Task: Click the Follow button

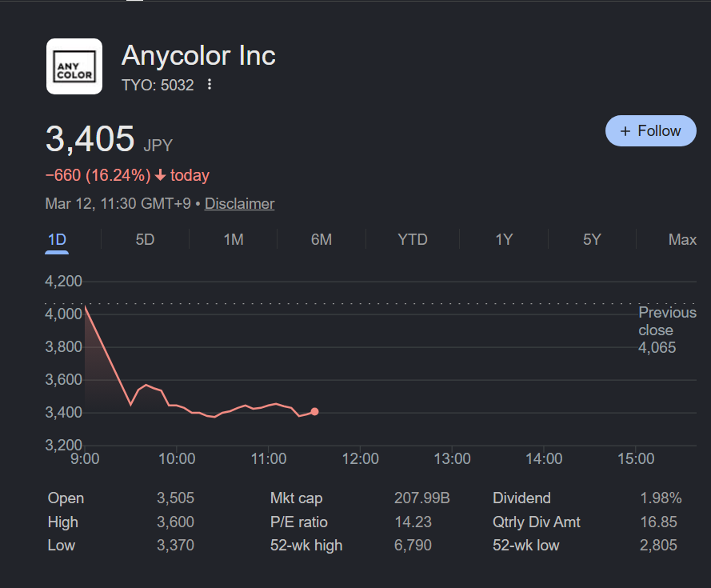Action: click(650, 130)
